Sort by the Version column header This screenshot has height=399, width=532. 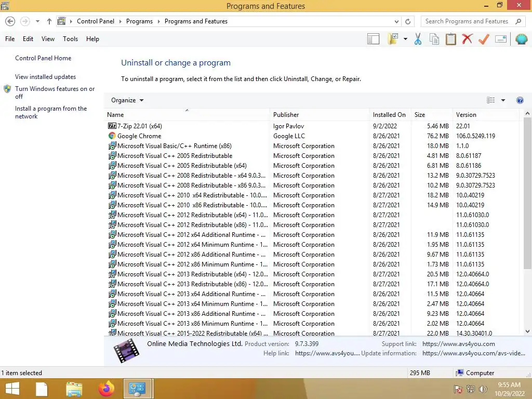486,115
